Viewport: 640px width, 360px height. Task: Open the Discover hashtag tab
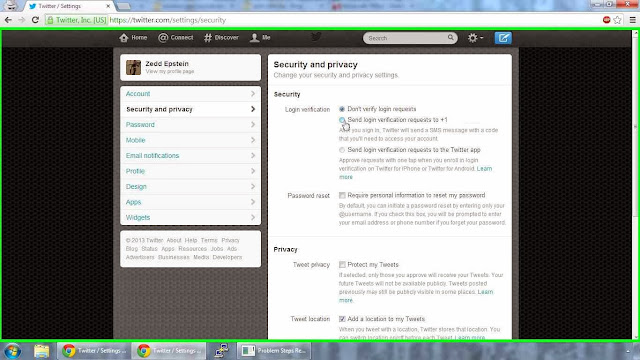221,38
